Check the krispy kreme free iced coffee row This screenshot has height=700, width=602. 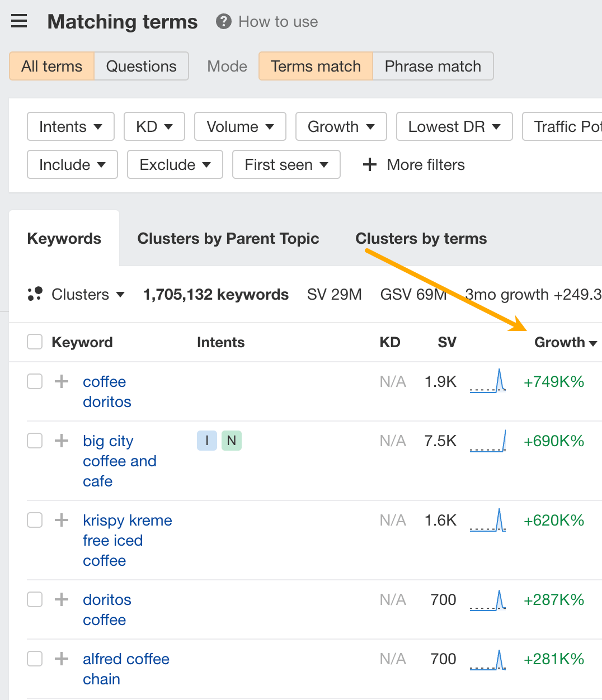(34, 520)
